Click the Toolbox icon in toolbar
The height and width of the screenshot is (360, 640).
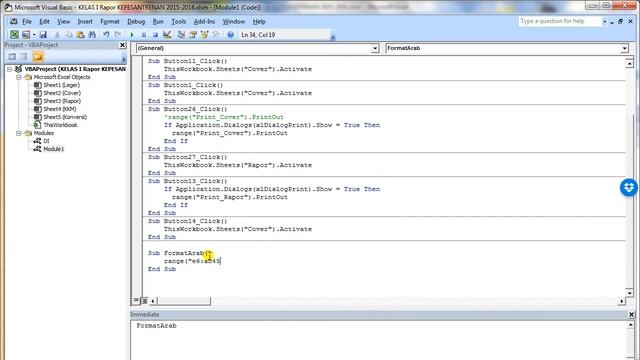[216, 35]
